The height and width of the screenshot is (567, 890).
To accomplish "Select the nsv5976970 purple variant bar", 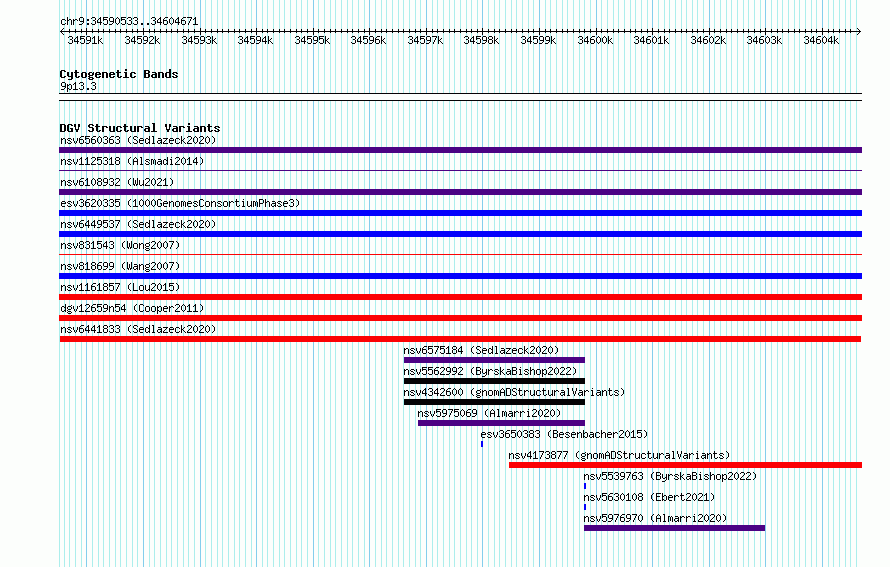I will tap(674, 528).
